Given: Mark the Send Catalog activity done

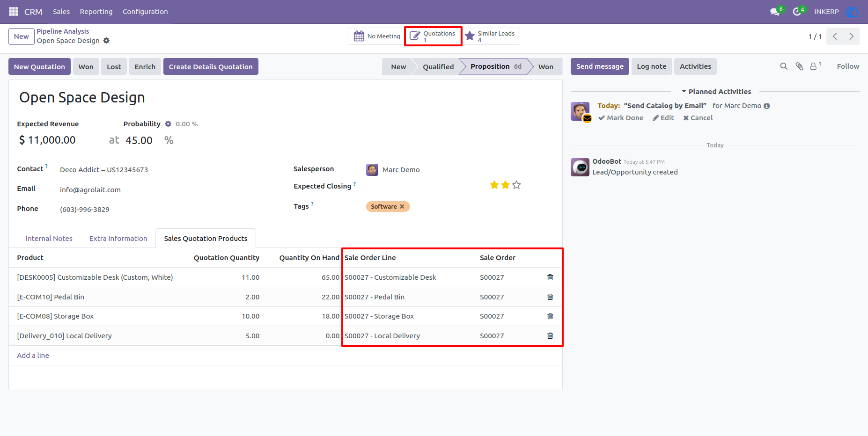Looking at the screenshot, I should pos(621,118).
